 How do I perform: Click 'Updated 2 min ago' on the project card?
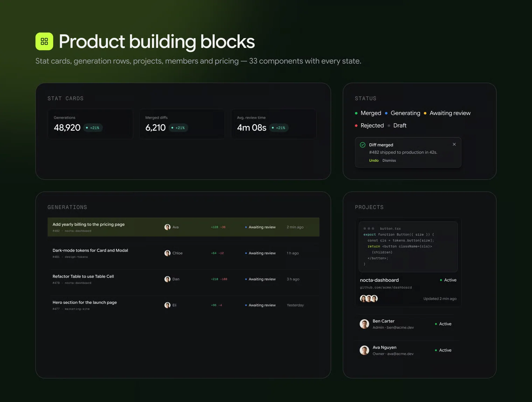pos(440,299)
